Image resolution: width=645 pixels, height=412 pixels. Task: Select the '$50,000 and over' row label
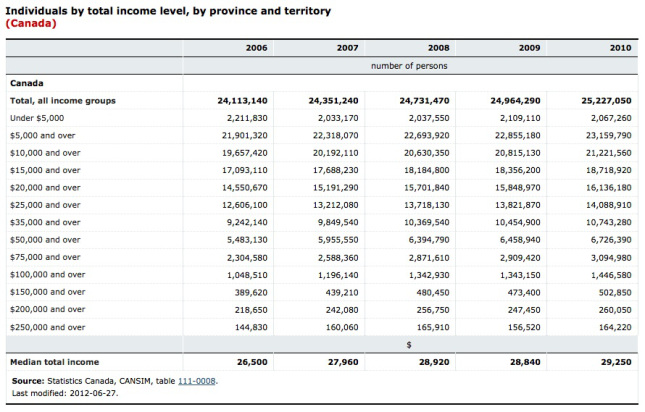(45, 240)
